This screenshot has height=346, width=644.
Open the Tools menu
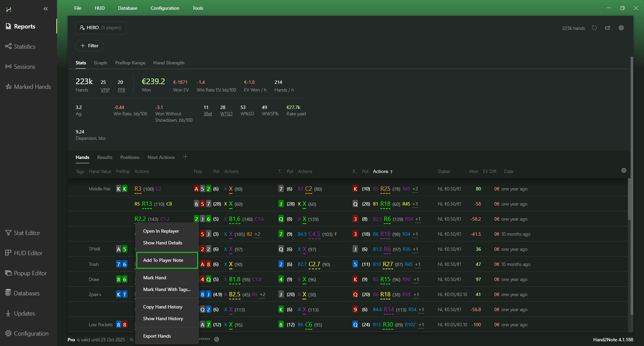point(198,8)
